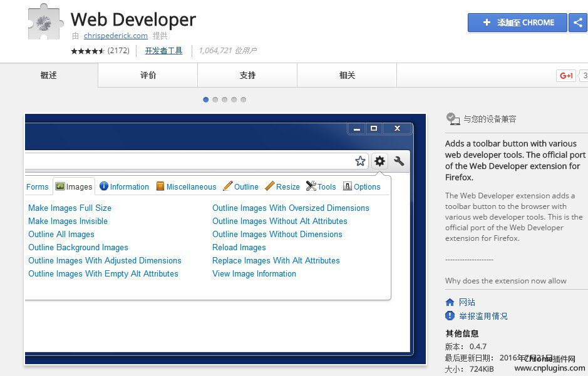The height and width of the screenshot is (376, 588).
Task: Click Outline Images With Empty Alt Attributes
Action: (103, 273)
